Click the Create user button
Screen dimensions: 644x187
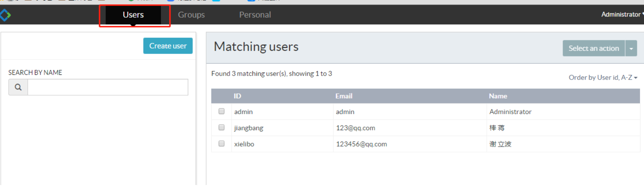click(168, 46)
